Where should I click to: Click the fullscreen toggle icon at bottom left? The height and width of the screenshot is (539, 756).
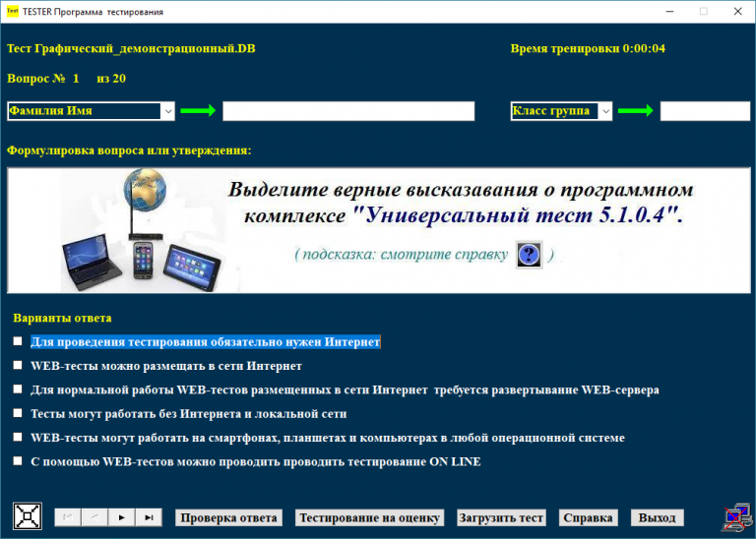click(x=27, y=515)
